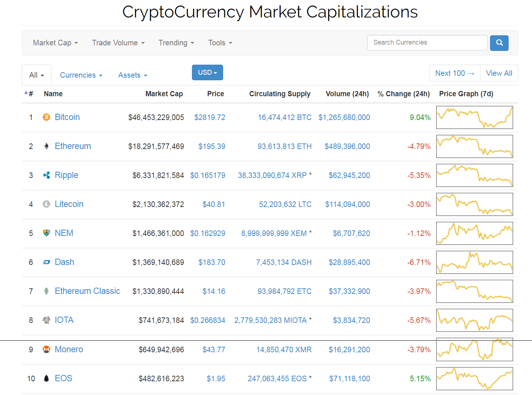Click Bitcoin volume $1,265,680,000
This screenshot has width=532, height=395.
(345, 117)
